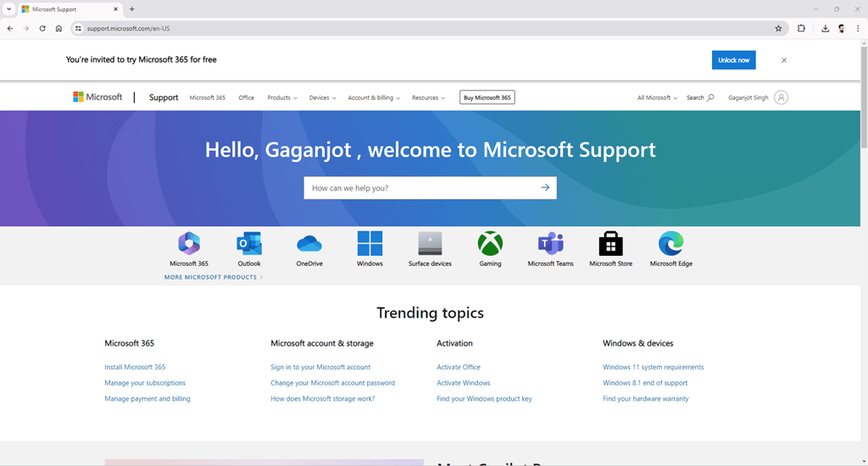This screenshot has height=466, width=868.
Task: Open Change your Microsoft account password link
Action: pos(332,382)
